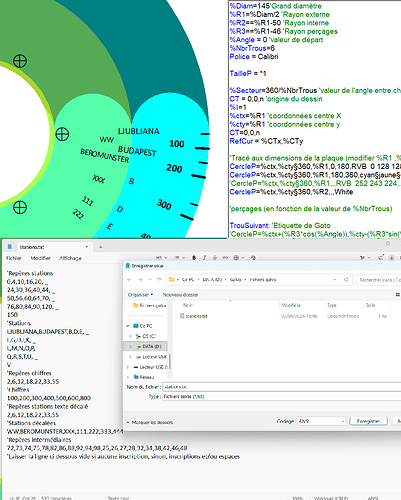Click the 100% zoom level in status bar

coord(297,498)
